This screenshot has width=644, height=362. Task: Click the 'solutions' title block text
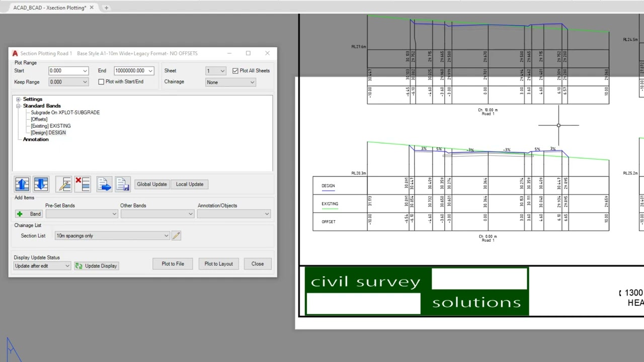point(476,302)
